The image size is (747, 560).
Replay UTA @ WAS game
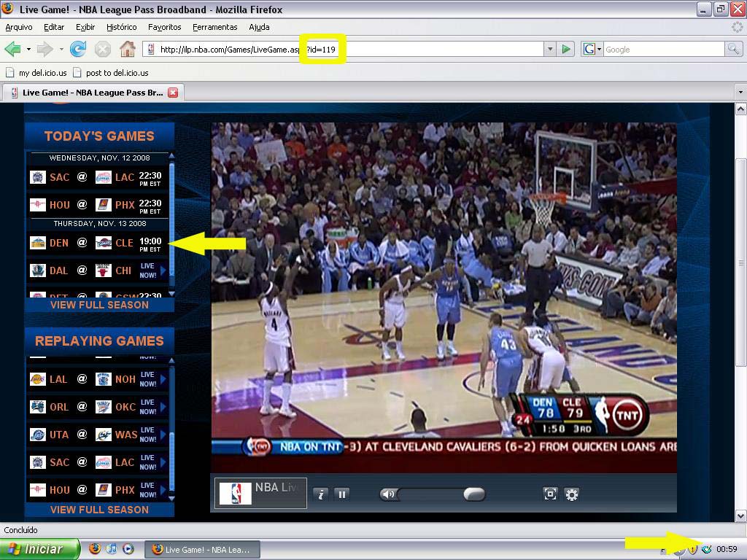[x=97, y=435]
